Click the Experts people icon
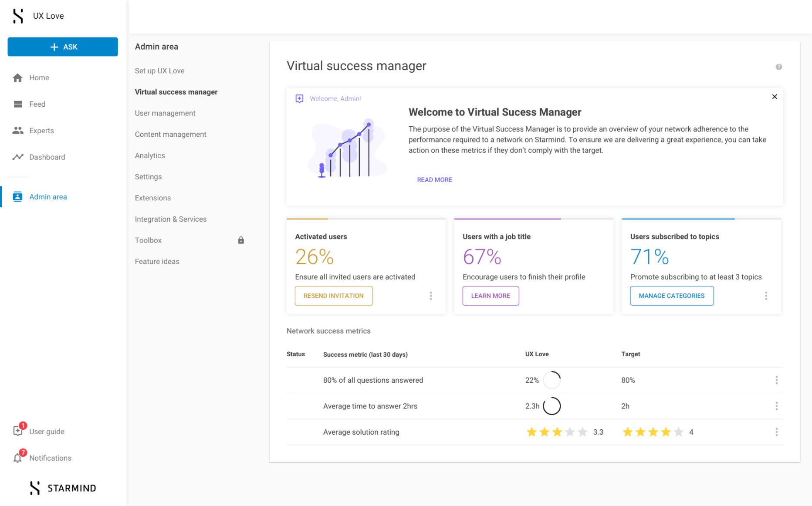The height and width of the screenshot is (506, 812). [18, 130]
